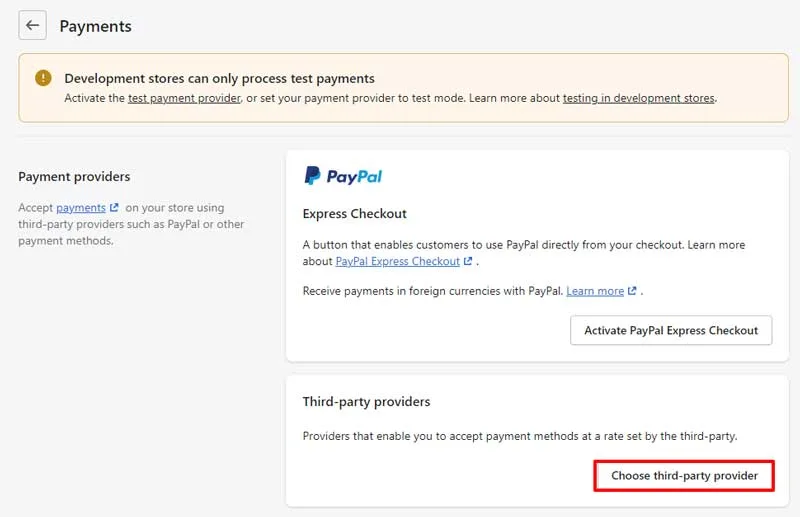Choose third-party provider

[x=684, y=476]
